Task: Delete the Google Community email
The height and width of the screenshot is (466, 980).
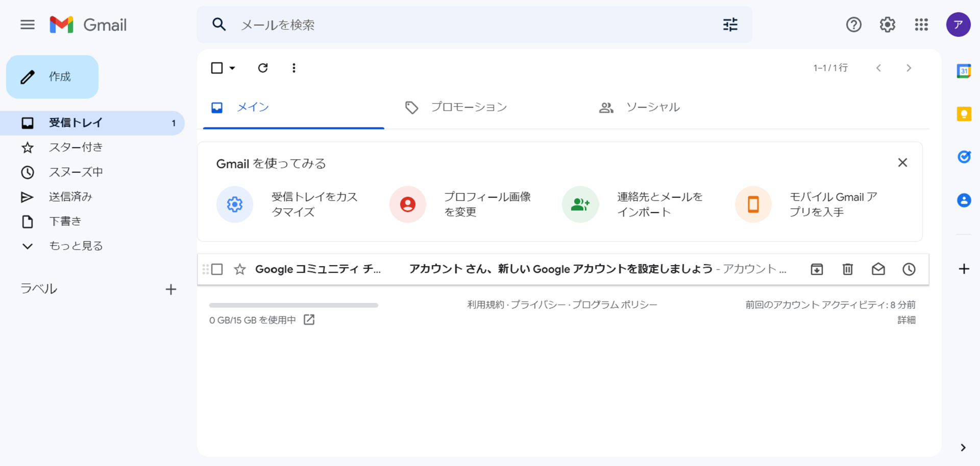Action: [x=847, y=269]
